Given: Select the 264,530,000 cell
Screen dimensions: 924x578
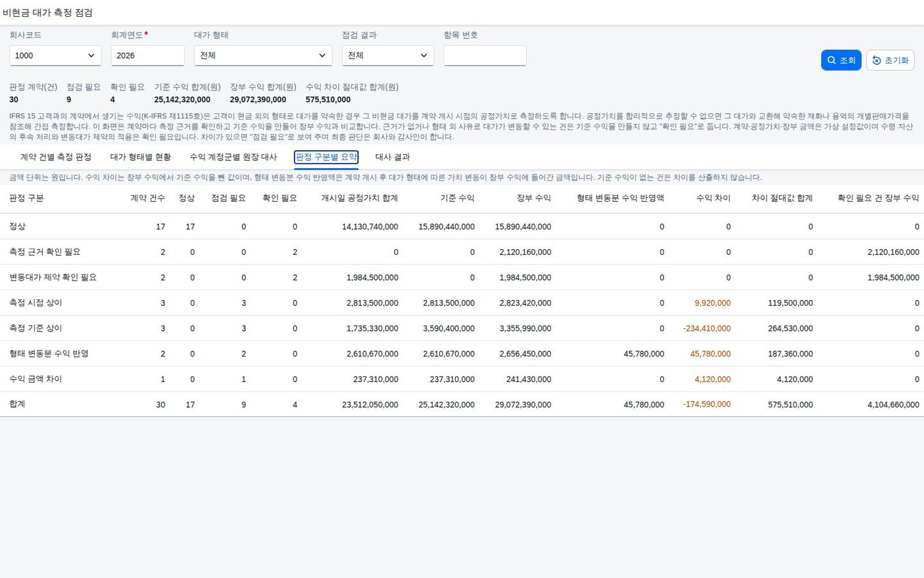Looking at the screenshot, I should tap(791, 328).
